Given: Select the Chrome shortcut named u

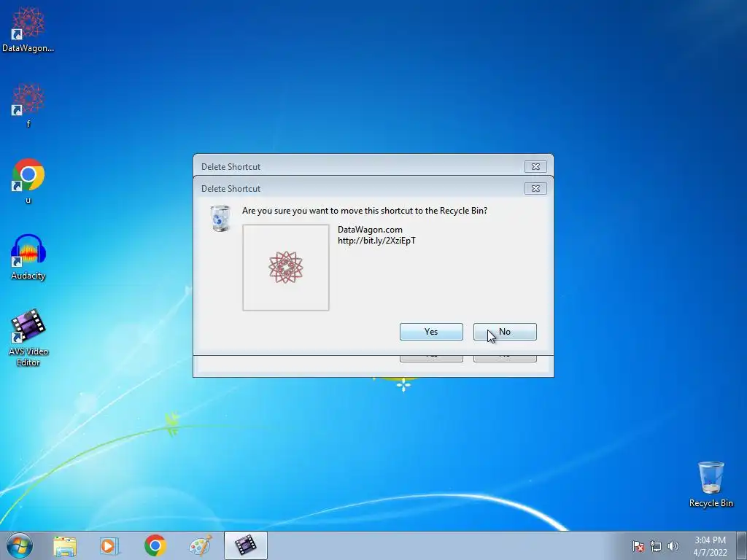Looking at the screenshot, I should [28, 182].
